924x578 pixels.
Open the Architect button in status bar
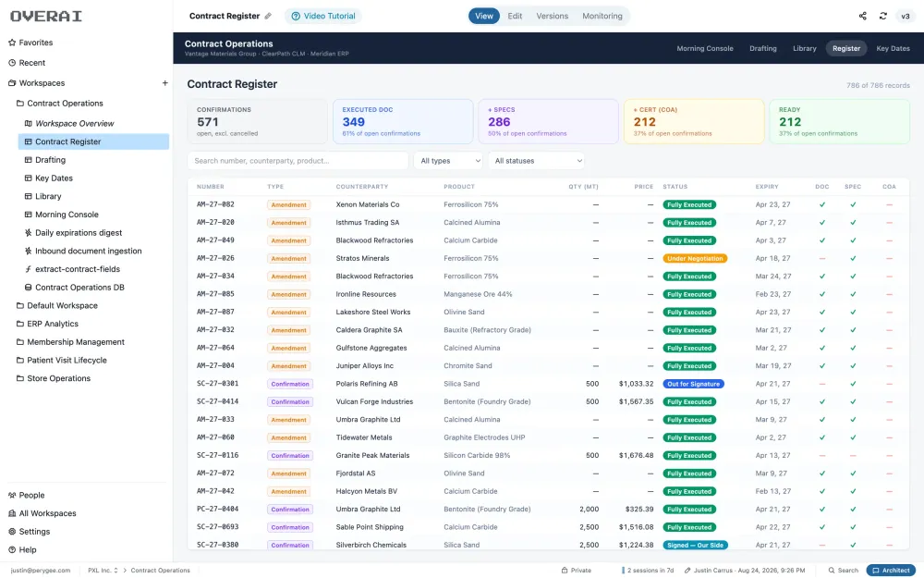pyautogui.click(x=891, y=571)
